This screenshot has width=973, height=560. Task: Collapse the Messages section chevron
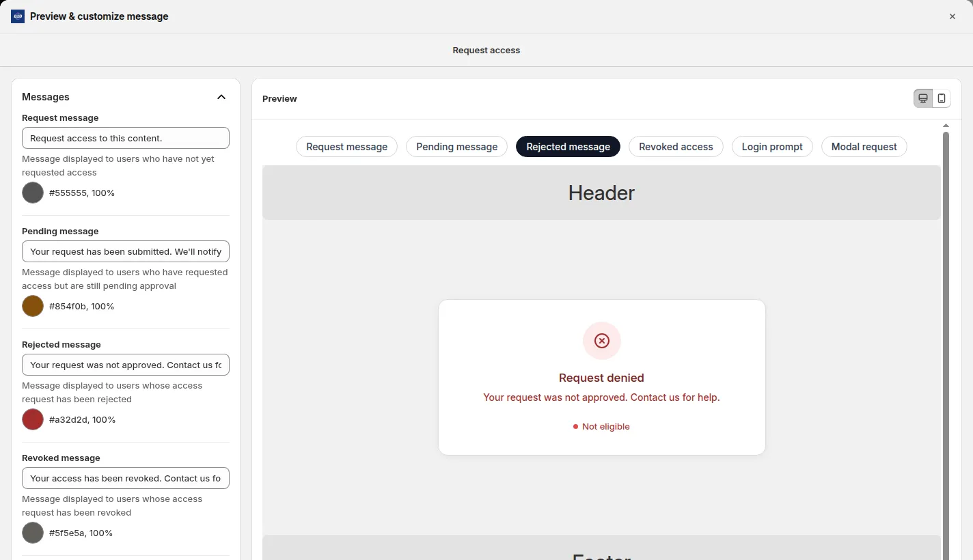tap(221, 97)
